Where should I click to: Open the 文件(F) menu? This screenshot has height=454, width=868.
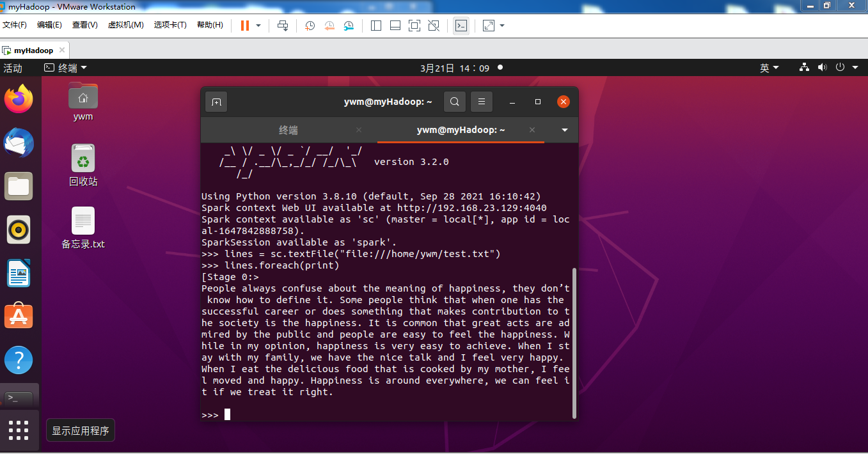click(x=15, y=25)
